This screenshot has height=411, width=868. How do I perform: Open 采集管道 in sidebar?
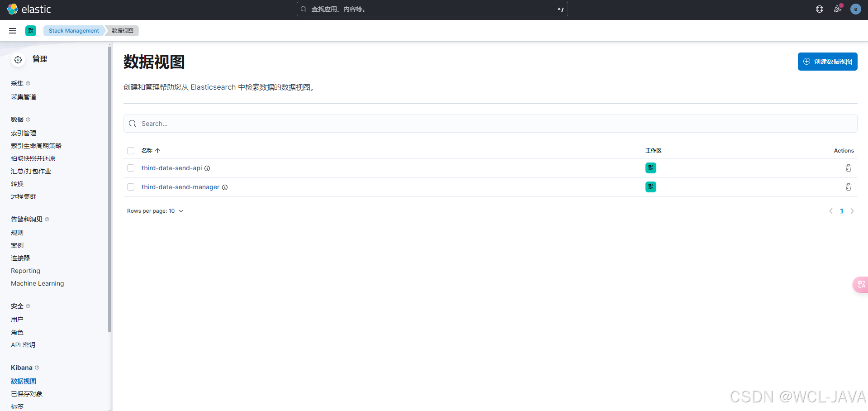tap(24, 97)
